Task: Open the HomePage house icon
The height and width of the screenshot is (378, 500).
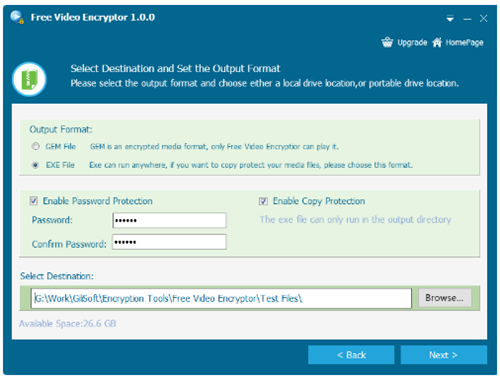Action: (x=437, y=42)
